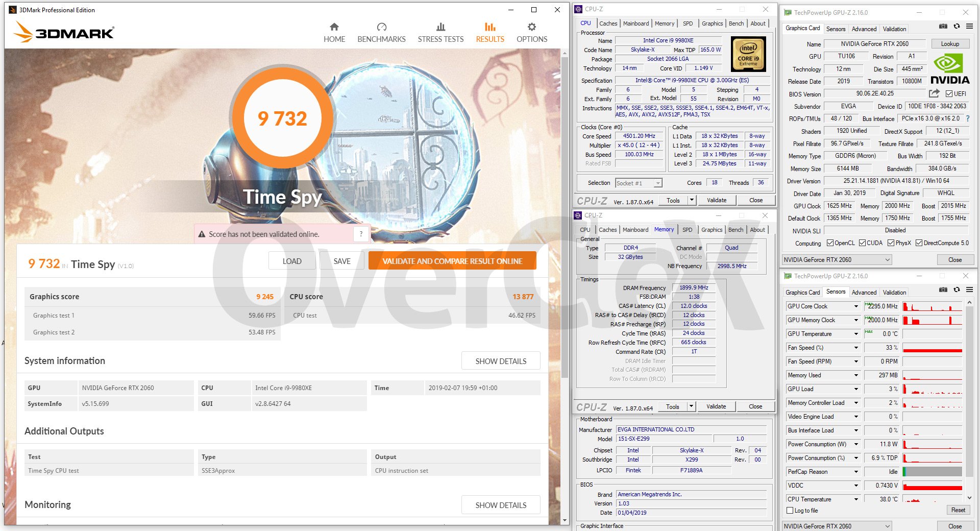Open hamburger menu in top GPU-Z window
980x531 pixels.
pos(969,26)
